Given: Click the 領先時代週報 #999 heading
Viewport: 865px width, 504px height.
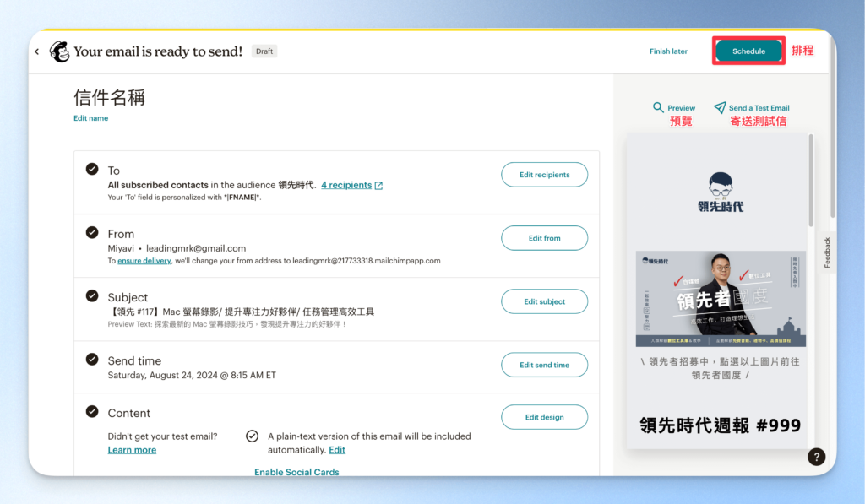Looking at the screenshot, I should (x=720, y=425).
